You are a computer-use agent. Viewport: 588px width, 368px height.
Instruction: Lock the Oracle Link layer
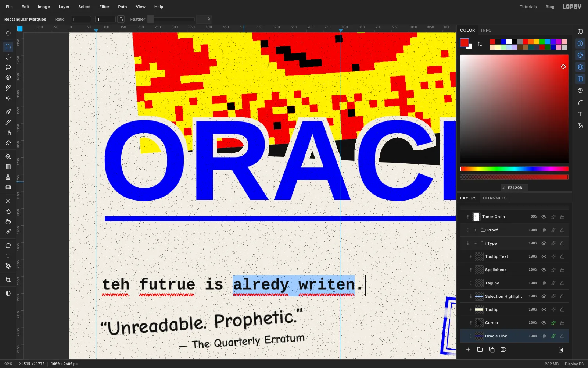click(562, 336)
